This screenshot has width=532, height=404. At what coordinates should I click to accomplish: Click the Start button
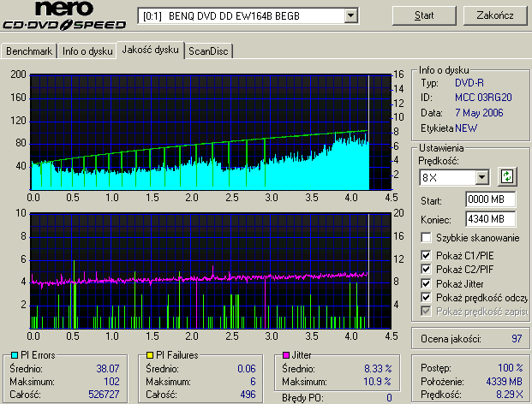click(x=424, y=15)
